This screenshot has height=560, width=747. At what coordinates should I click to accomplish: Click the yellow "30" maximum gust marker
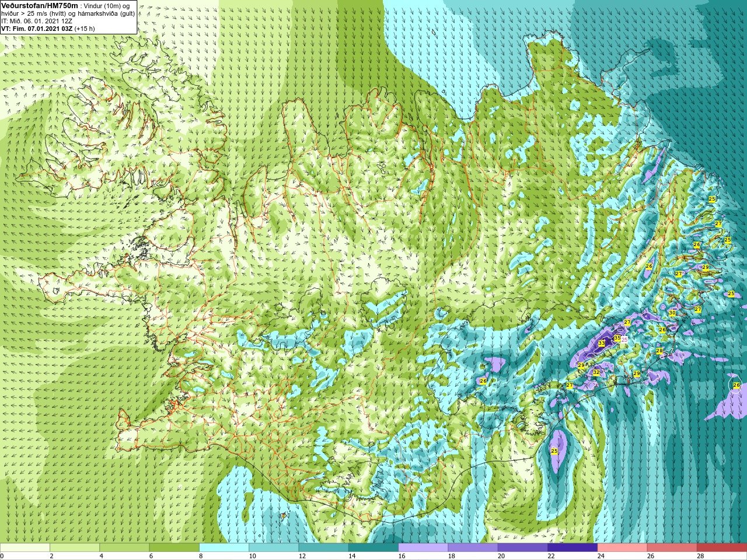(x=672, y=313)
